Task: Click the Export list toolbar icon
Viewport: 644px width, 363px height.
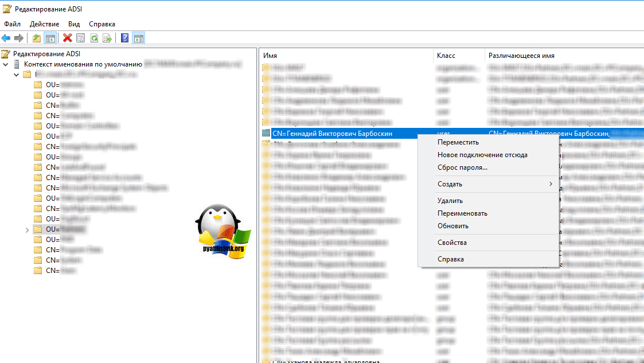Action: pos(107,38)
